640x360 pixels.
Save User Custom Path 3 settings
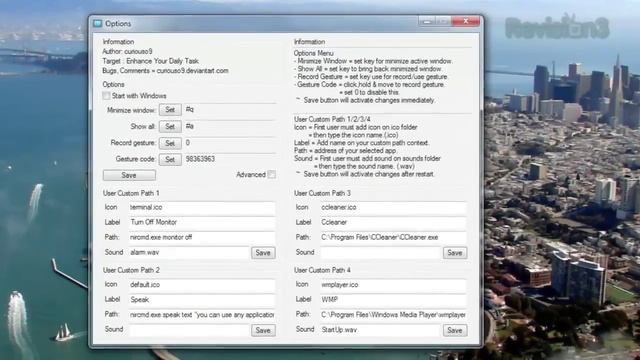pyautogui.click(x=455, y=253)
